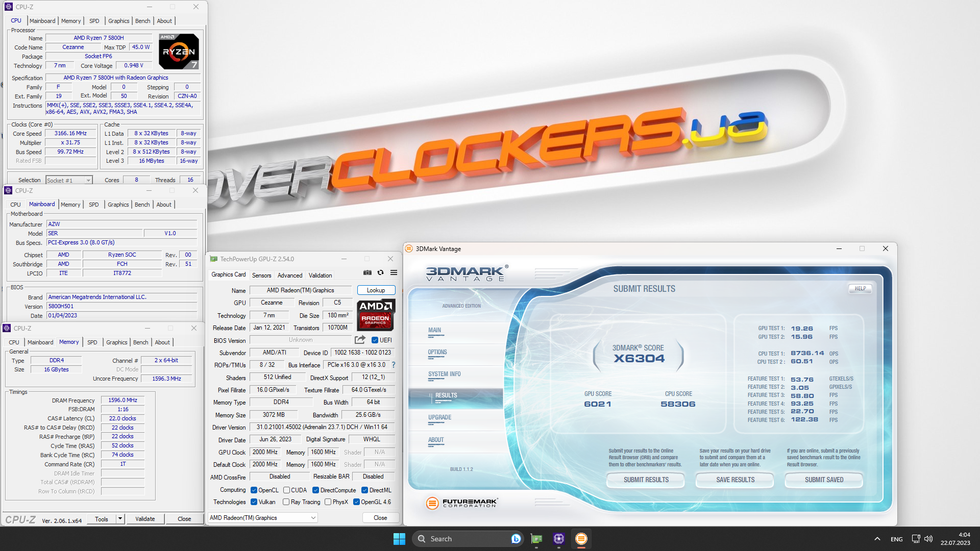Click the AMD Radeon Graphics logo in GPU-Z

[376, 315]
